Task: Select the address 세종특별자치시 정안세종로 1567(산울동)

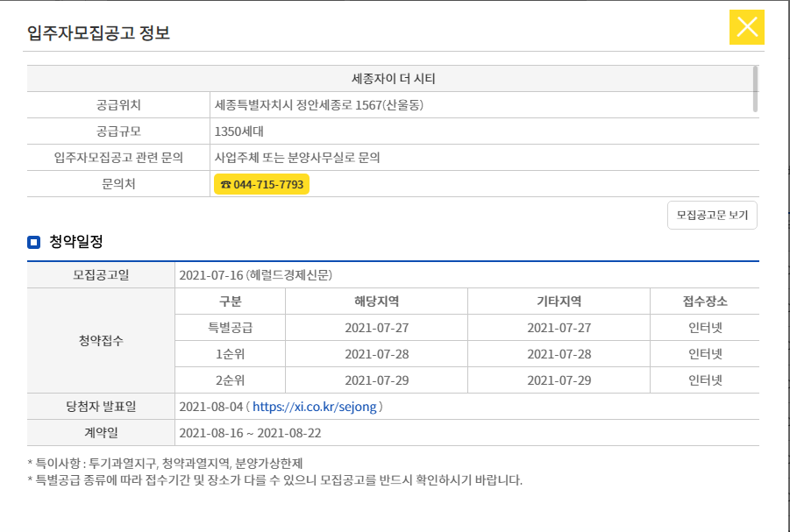Action: pyautogui.click(x=319, y=105)
